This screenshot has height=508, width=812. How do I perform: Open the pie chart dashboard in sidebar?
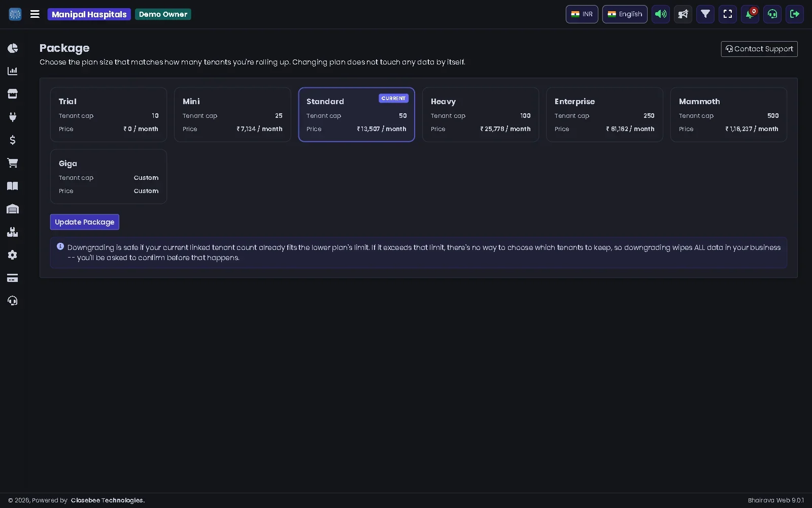13,48
